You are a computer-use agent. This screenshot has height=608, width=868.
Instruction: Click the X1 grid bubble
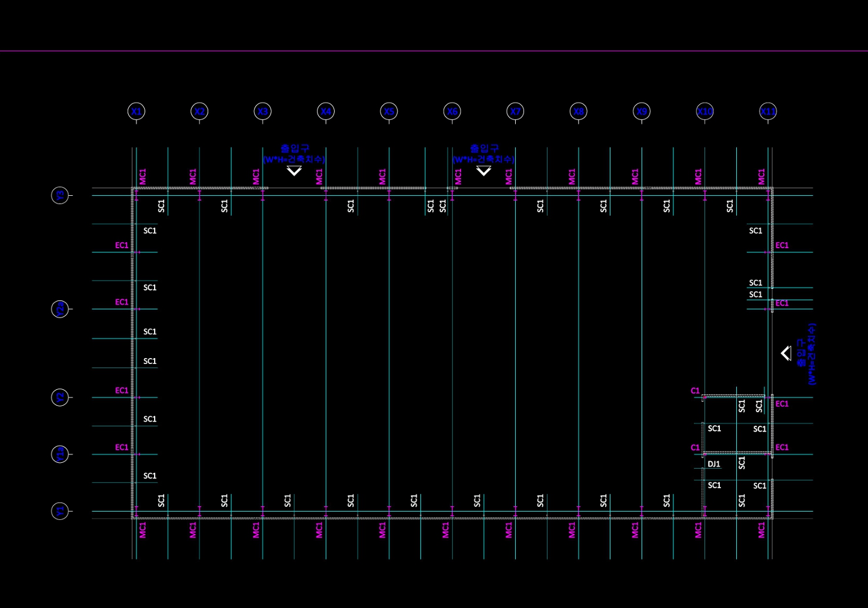tap(136, 111)
